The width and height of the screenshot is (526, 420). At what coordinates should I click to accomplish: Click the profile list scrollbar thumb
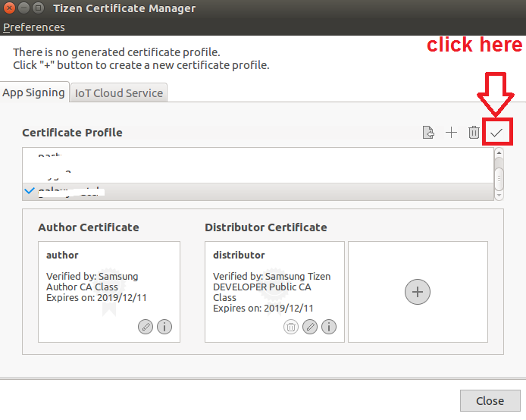click(499, 178)
